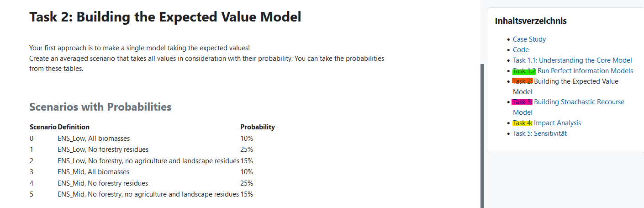The image size is (644, 208).
Task: Open Building Stoachastic Recourse Model link
Action: [579, 102]
